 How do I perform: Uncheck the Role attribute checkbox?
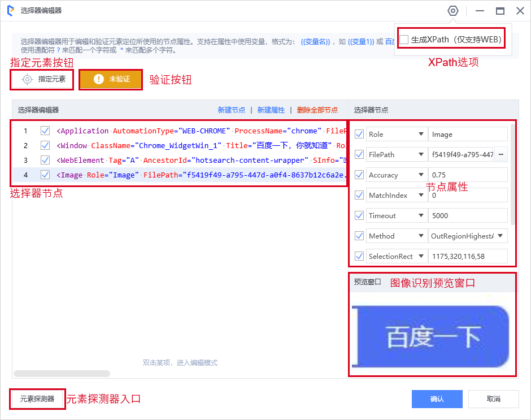tap(359, 135)
